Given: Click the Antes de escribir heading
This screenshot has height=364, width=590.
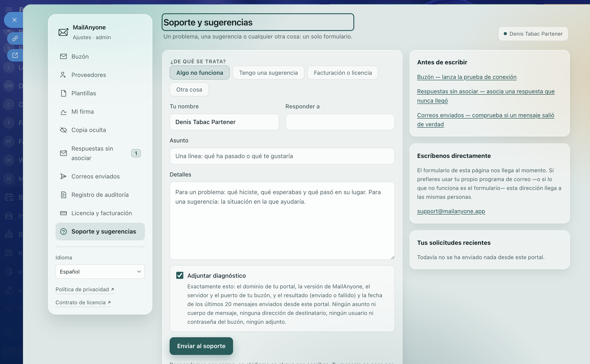Looking at the screenshot, I should pos(442,62).
